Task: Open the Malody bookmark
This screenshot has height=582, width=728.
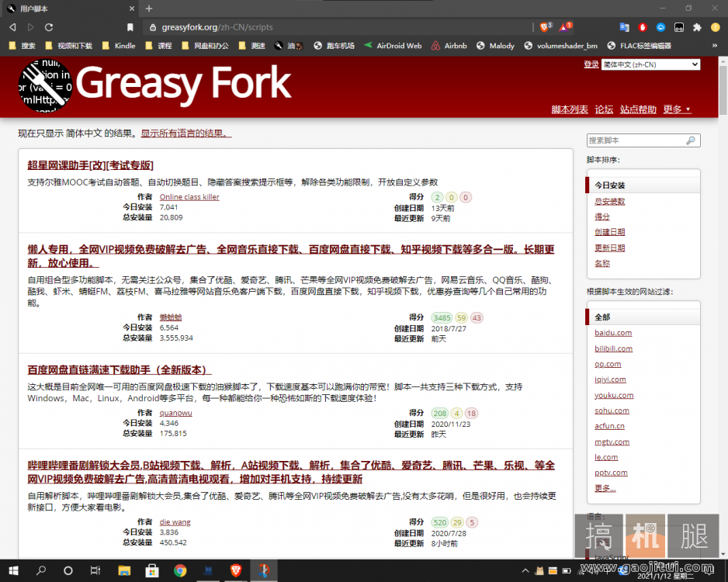Action: [x=496, y=46]
